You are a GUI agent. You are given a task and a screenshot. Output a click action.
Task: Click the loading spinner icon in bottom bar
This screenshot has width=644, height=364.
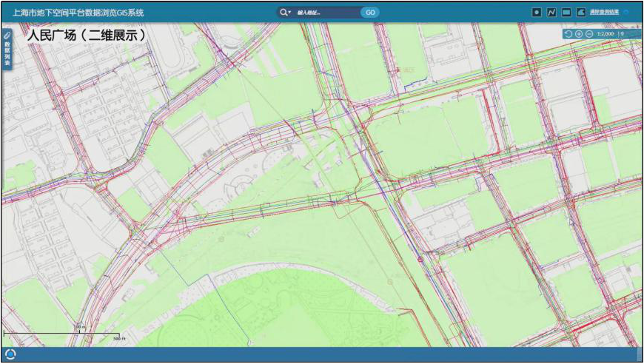tap(10, 354)
